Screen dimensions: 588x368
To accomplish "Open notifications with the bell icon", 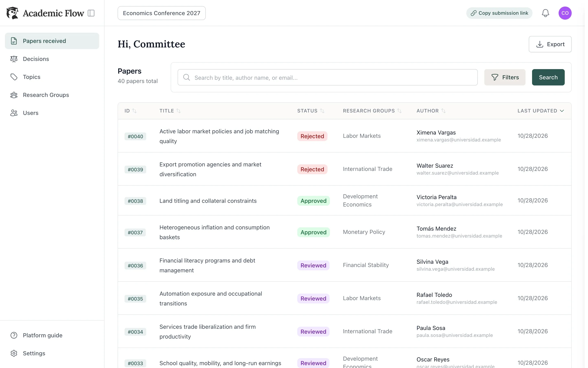I will coord(545,13).
